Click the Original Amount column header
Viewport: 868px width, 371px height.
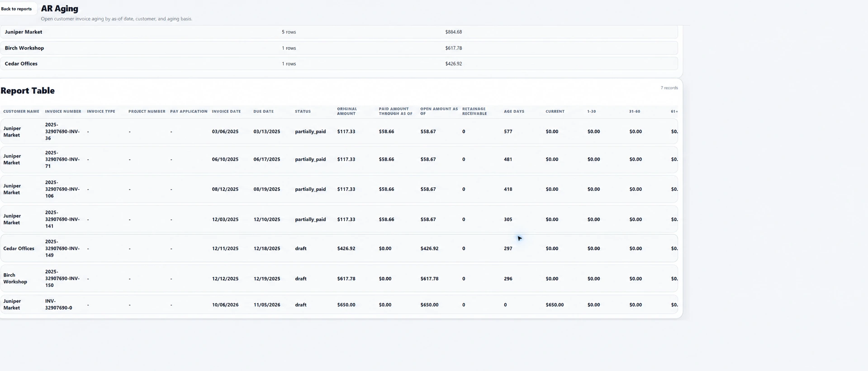click(347, 111)
